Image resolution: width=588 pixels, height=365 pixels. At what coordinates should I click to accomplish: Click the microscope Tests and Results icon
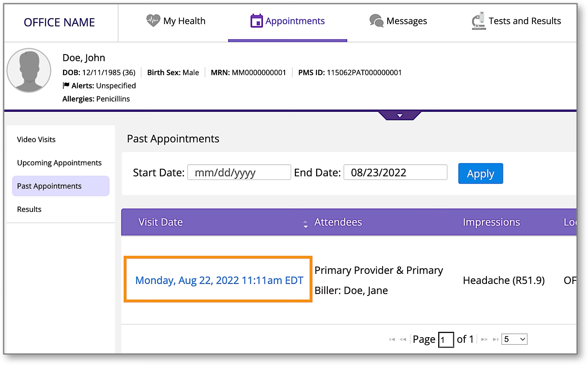tap(479, 21)
